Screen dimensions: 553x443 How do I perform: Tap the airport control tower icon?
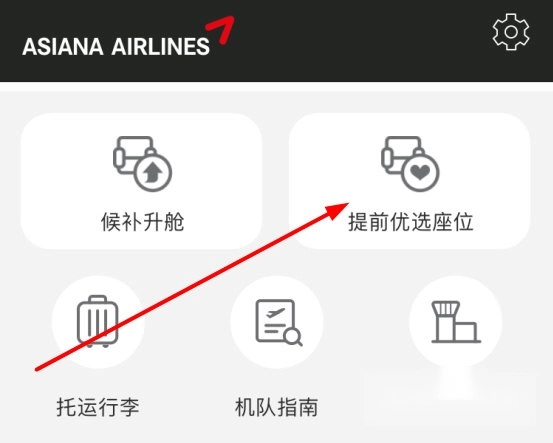pos(456,322)
